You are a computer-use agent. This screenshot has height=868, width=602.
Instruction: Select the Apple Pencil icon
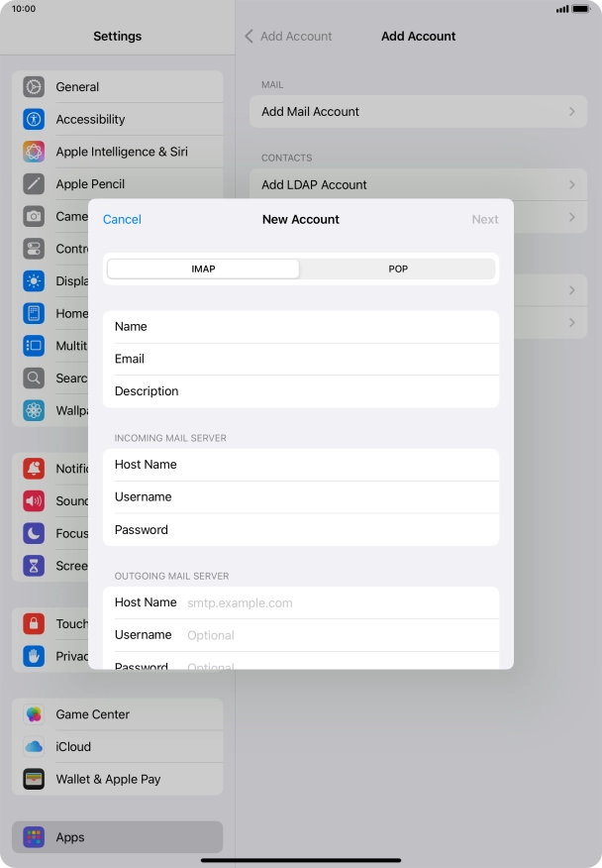35,184
